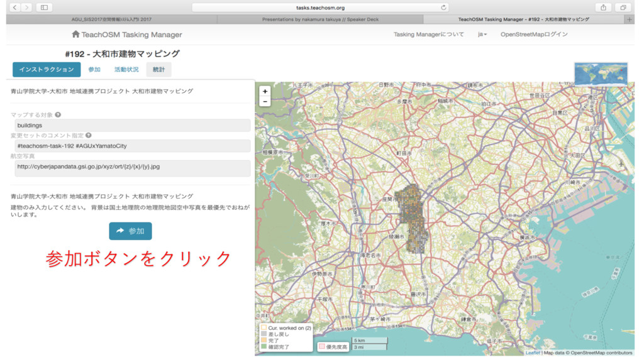Click the map zoom out (−) button
Viewport: 644px width, 362px height.
tap(265, 101)
